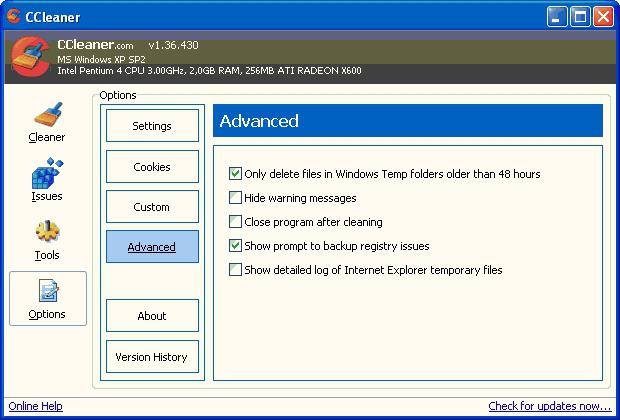Click the small CCleaner title bar icon
Image resolution: width=620 pixels, height=420 pixels.
(13, 16)
